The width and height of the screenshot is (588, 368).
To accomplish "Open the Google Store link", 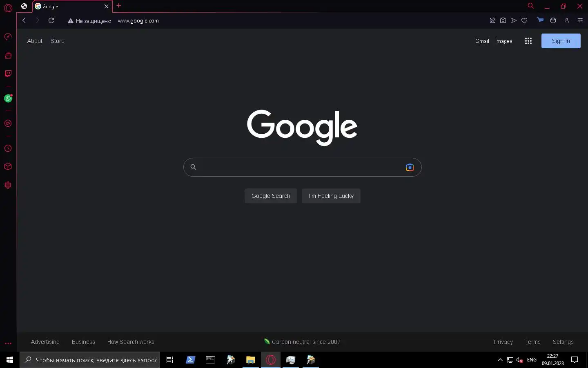I will 58,41.
